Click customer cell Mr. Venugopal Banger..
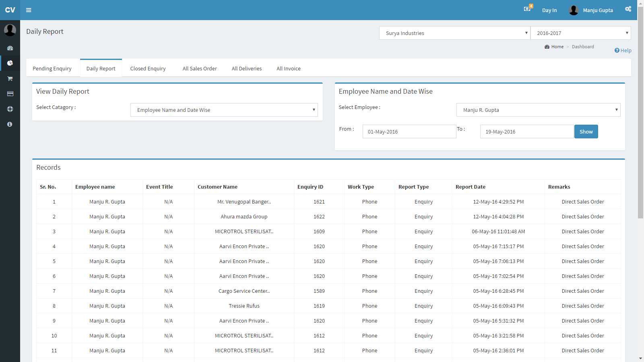Viewport: 644px width, 362px height. tap(244, 202)
